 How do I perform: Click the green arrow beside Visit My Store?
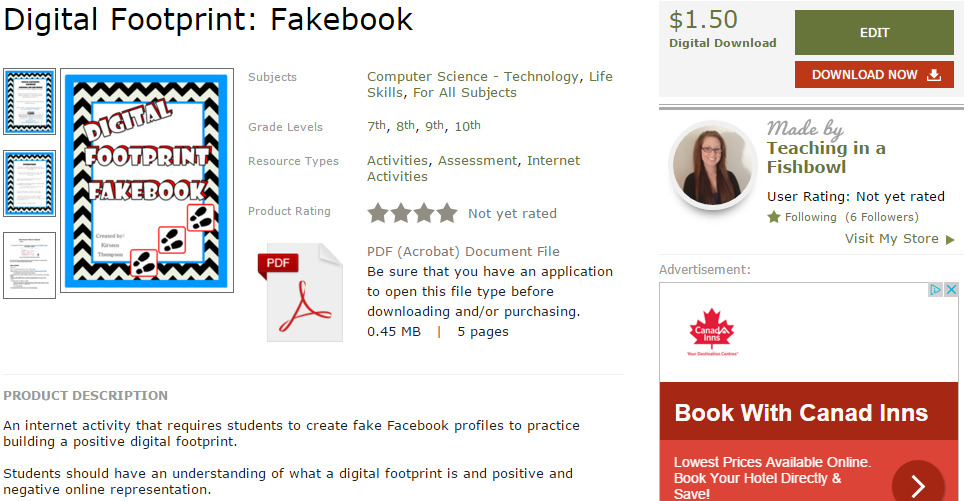(950, 239)
